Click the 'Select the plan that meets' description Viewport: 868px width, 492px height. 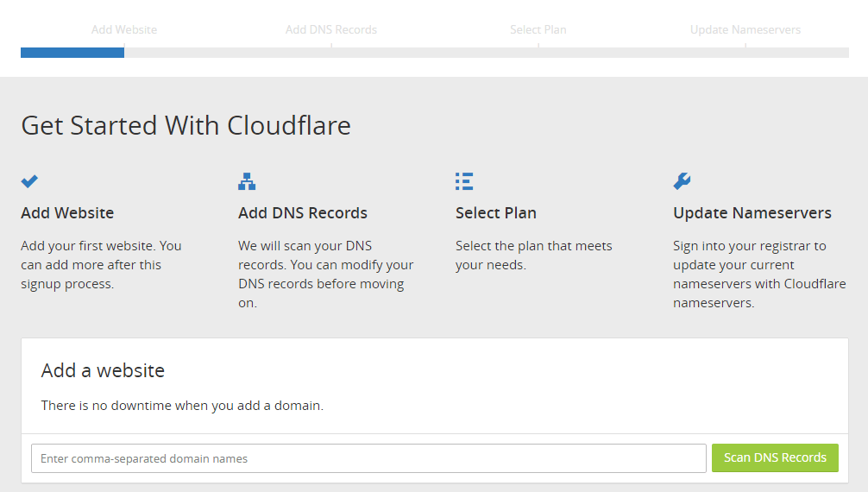(x=533, y=255)
